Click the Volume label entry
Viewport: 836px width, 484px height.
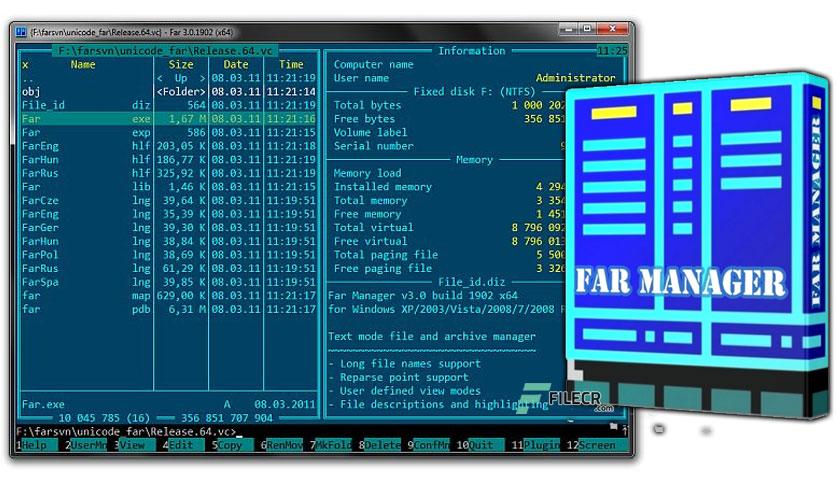[x=370, y=132]
